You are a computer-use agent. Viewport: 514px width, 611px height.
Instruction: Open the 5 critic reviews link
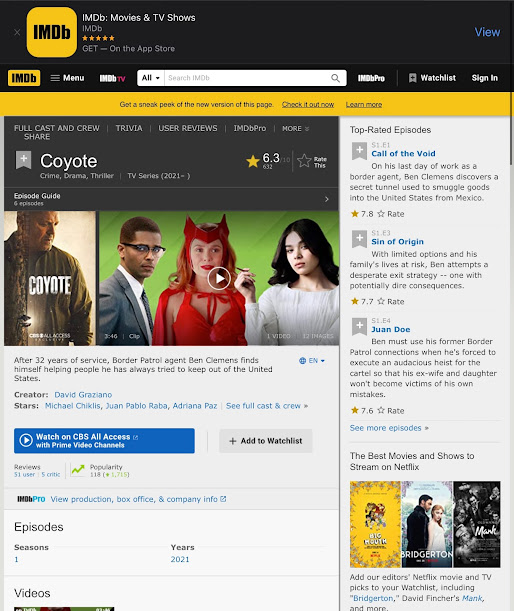[x=51, y=474]
